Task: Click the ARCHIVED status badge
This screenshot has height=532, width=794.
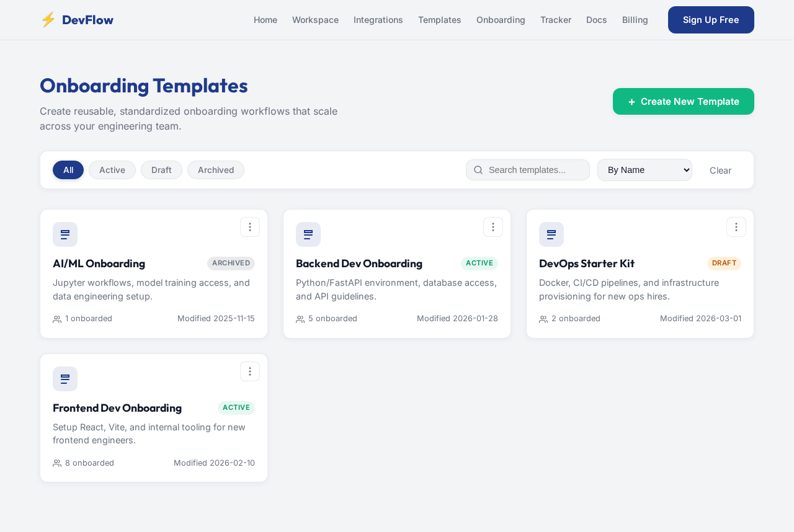Action: tap(231, 264)
